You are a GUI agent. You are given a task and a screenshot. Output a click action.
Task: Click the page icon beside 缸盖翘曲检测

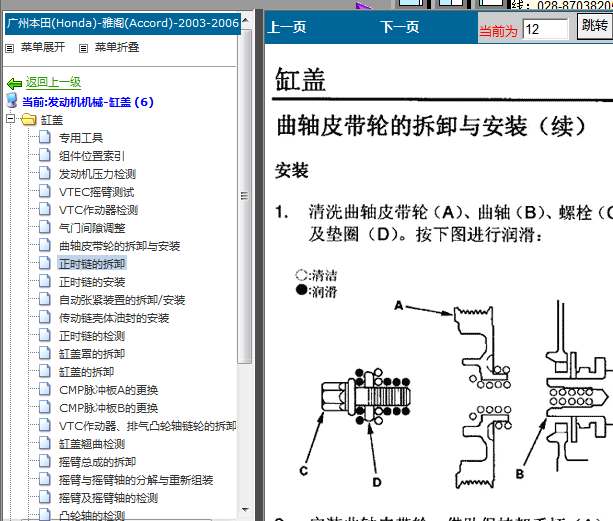pos(45,442)
